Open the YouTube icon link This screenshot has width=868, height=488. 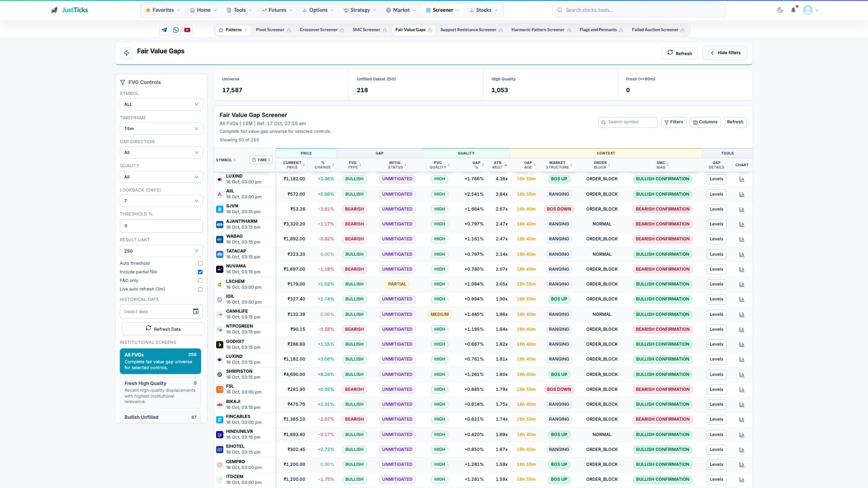pyautogui.click(x=187, y=30)
